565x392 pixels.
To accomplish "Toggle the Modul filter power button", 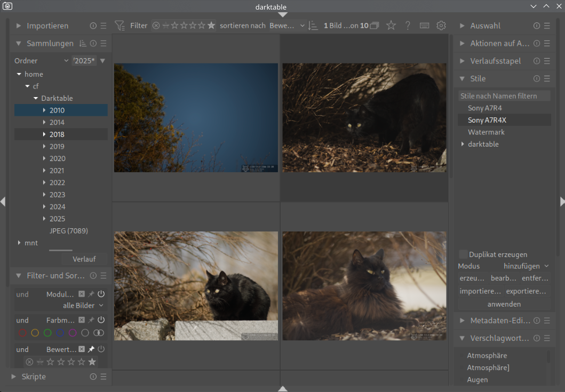I will (101, 294).
